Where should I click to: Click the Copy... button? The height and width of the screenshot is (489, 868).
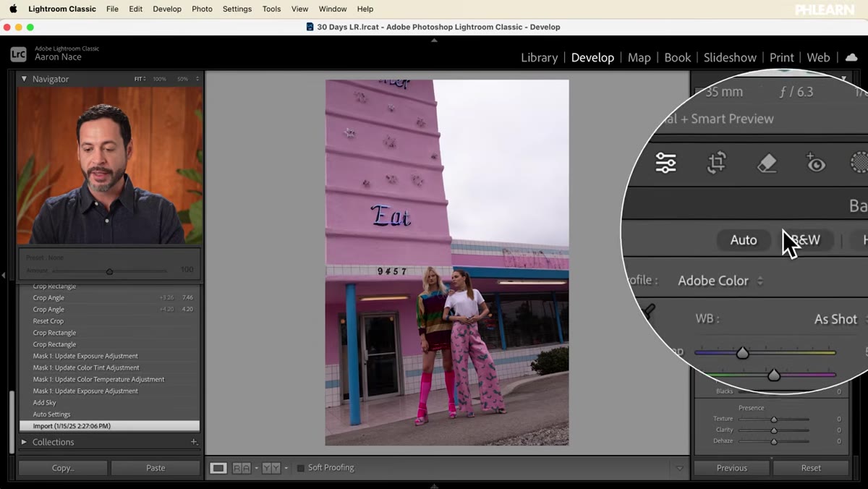pyautogui.click(x=64, y=468)
